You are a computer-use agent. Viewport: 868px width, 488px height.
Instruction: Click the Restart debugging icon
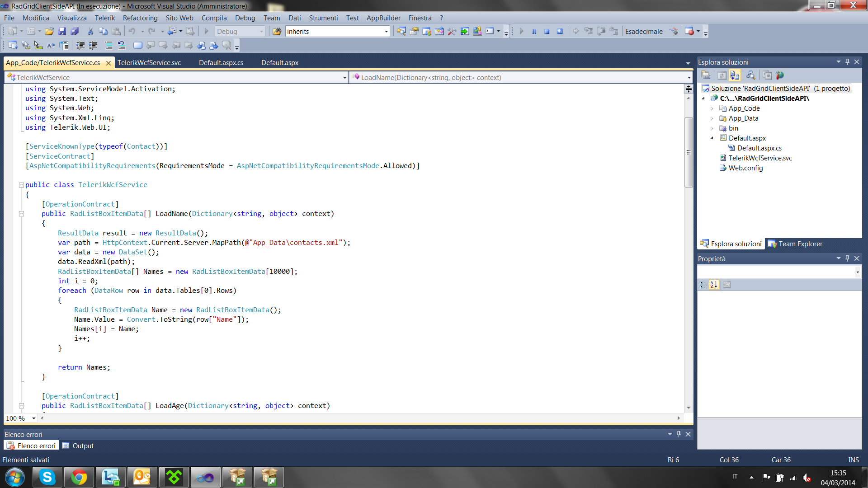pyautogui.click(x=559, y=31)
